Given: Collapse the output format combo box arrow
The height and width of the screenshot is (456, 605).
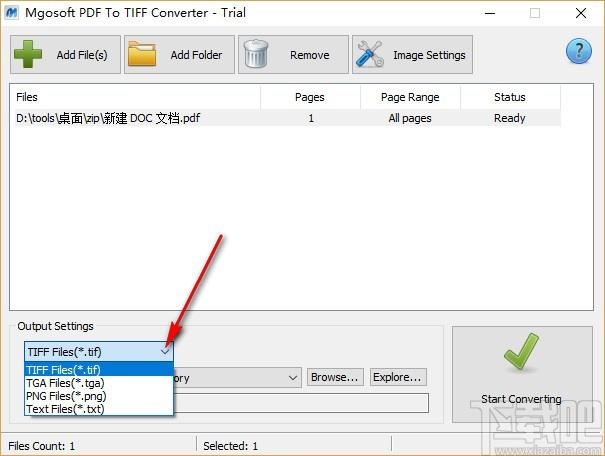Looking at the screenshot, I should point(165,351).
